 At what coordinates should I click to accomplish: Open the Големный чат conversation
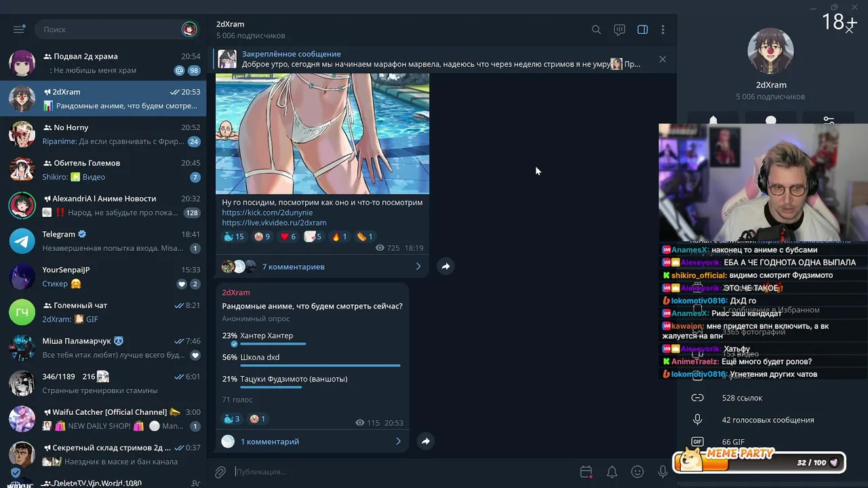pyautogui.click(x=103, y=312)
